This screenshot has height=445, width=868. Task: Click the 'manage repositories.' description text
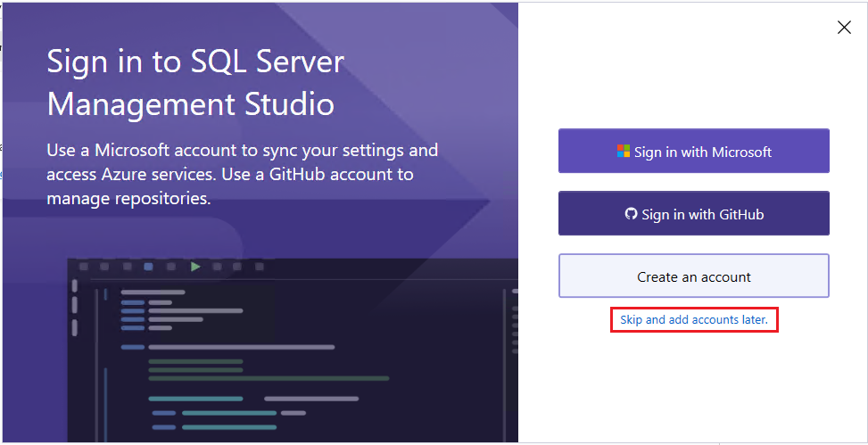click(x=129, y=199)
